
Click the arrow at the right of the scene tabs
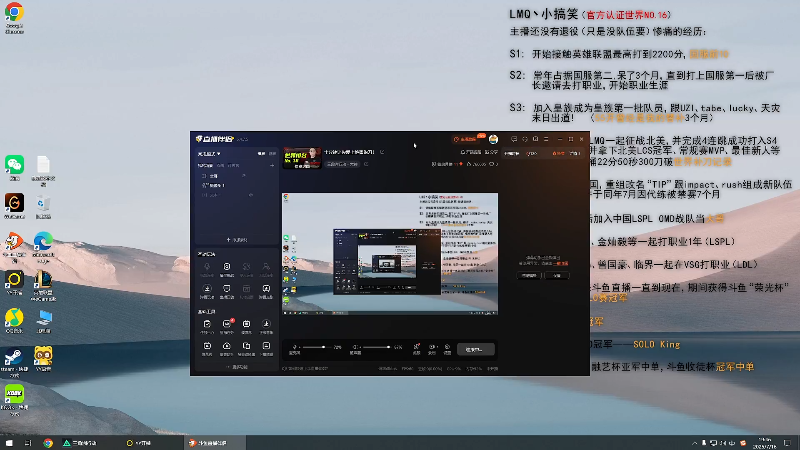pyautogui.click(x=271, y=165)
